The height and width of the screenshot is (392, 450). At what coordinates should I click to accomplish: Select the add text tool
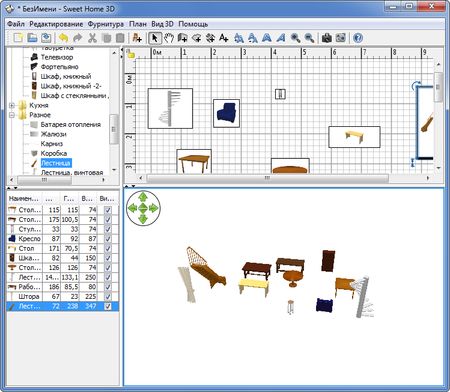[223, 38]
